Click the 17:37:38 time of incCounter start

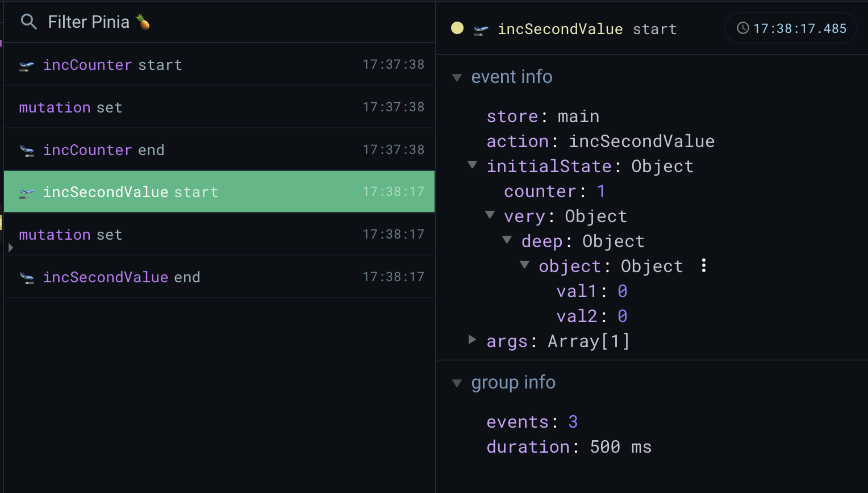[x=394, y=65]
